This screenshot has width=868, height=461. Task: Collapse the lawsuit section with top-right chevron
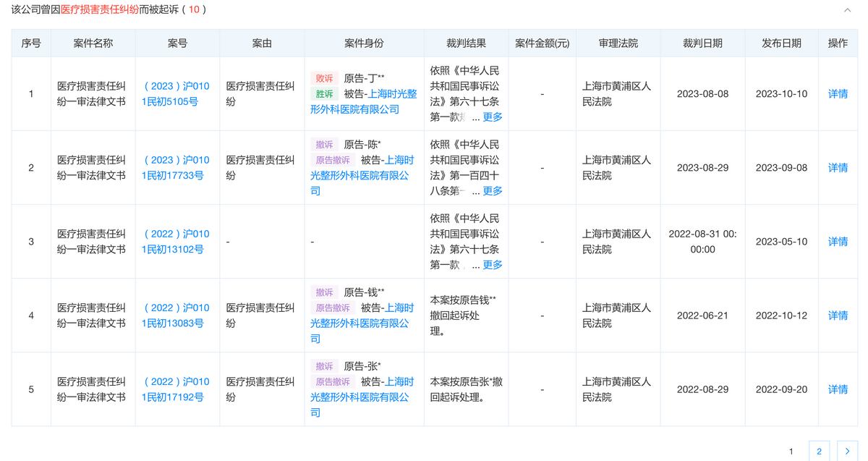[847, 10]
